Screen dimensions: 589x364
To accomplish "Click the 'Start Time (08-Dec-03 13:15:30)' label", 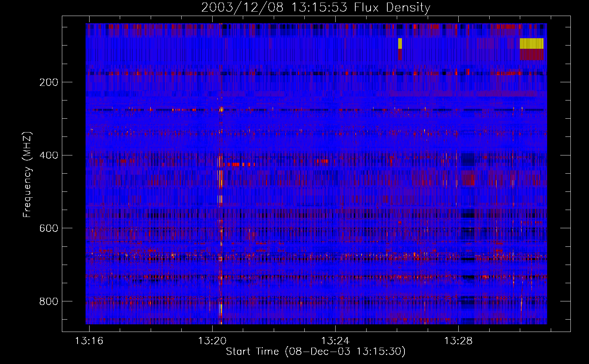I will tap(316, 352).
